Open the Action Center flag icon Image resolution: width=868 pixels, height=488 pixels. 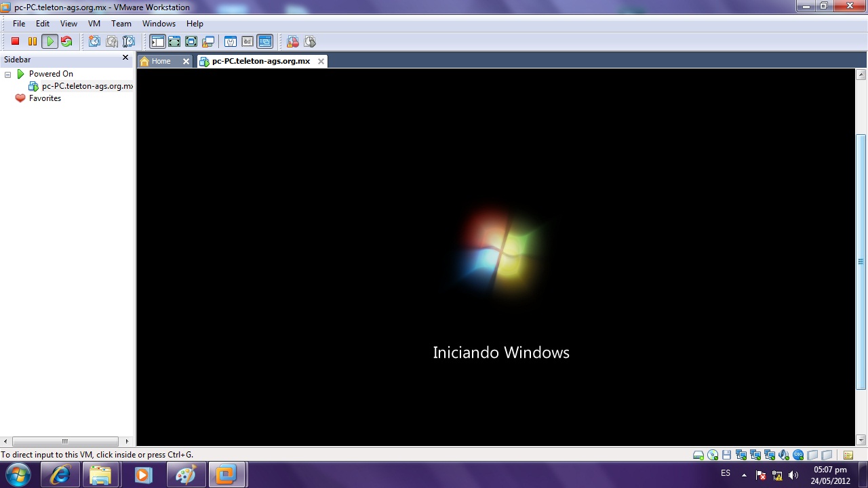[x=761, y=475]
